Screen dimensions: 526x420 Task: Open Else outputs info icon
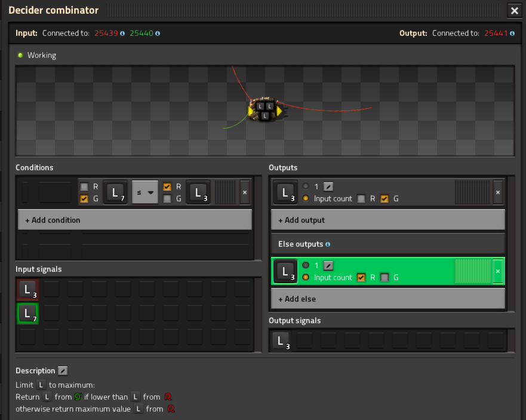pos(328,244)
